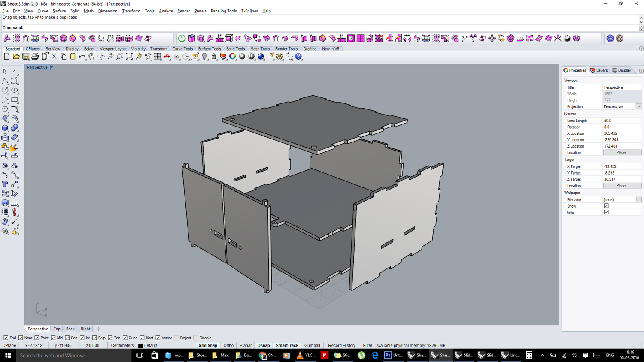Toggle Ortho in the status bar

coord(228,346)
